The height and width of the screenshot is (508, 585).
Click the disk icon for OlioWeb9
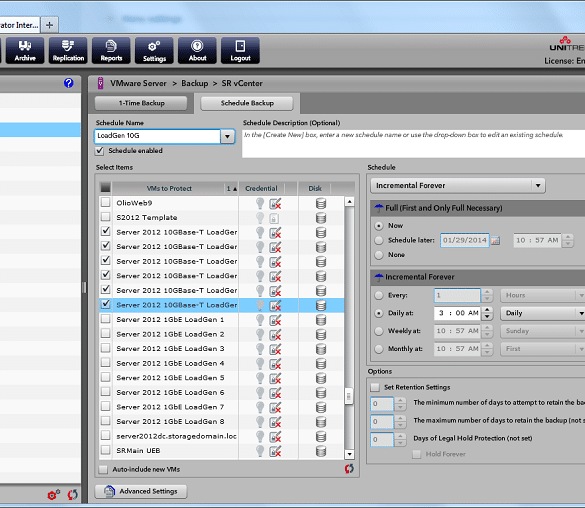(321, 203)
